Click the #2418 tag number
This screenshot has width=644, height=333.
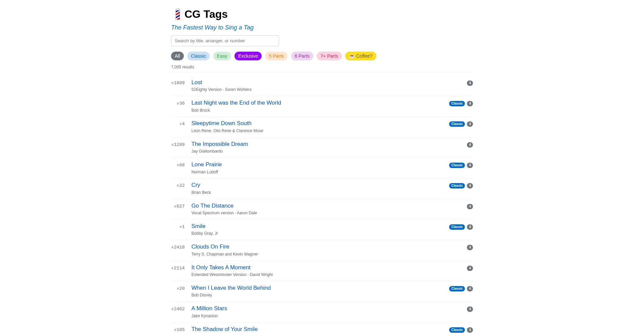point(178,247)
